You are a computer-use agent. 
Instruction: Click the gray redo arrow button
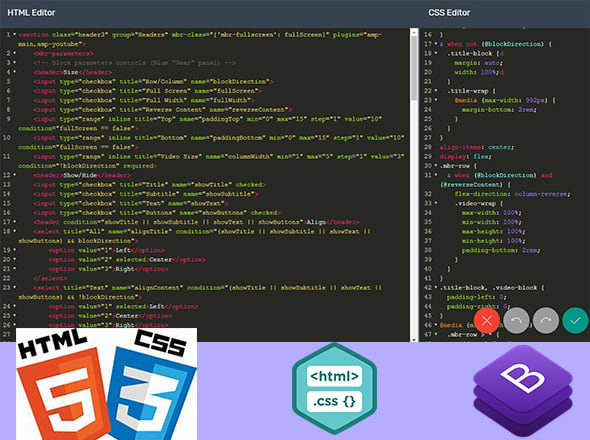point(546,321)
